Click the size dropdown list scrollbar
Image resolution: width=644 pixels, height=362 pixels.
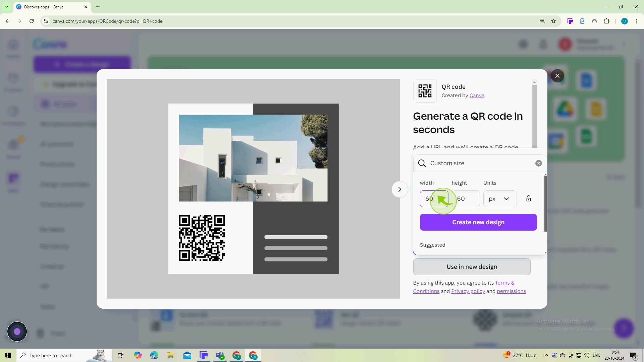(545, 203)
